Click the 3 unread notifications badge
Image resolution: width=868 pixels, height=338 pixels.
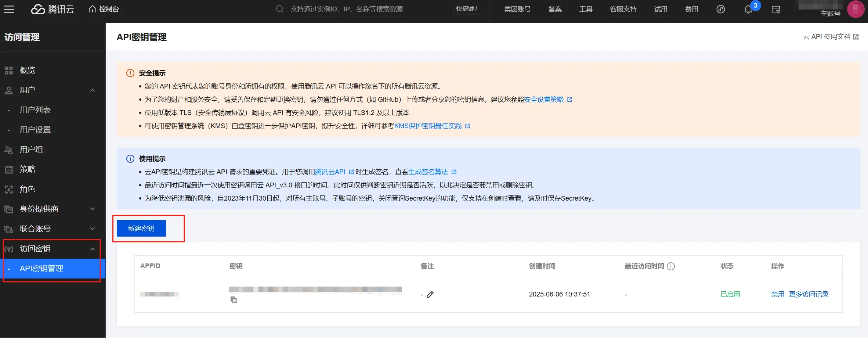(755, 6)
